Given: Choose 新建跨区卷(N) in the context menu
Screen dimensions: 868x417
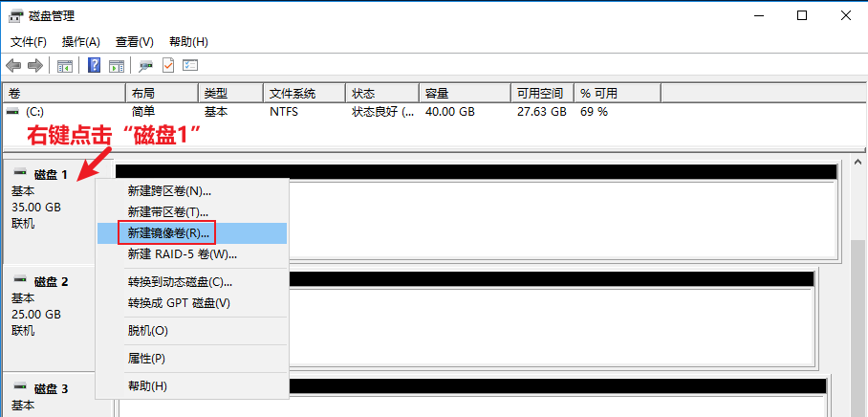Looking at the screenshot, I should pos(169,191).
